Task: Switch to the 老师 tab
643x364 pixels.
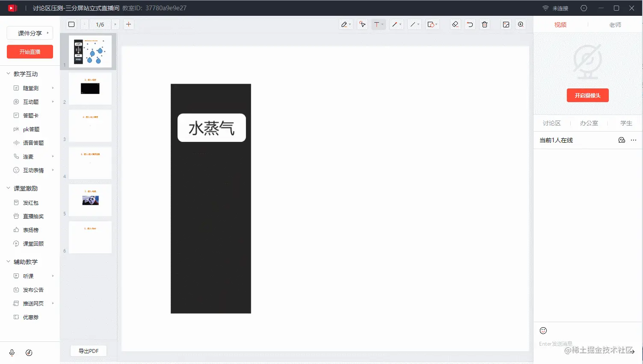Action: tap(615, 24)
